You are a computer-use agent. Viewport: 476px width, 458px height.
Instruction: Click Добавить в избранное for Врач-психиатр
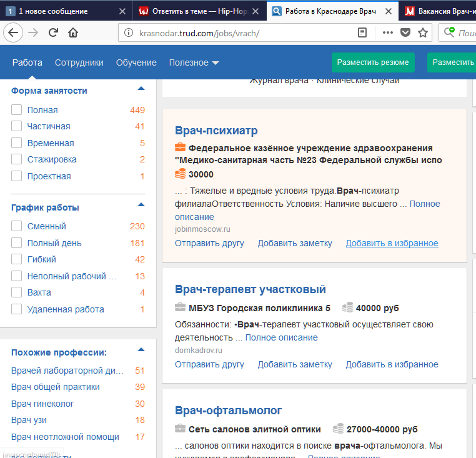coord(392,243)
